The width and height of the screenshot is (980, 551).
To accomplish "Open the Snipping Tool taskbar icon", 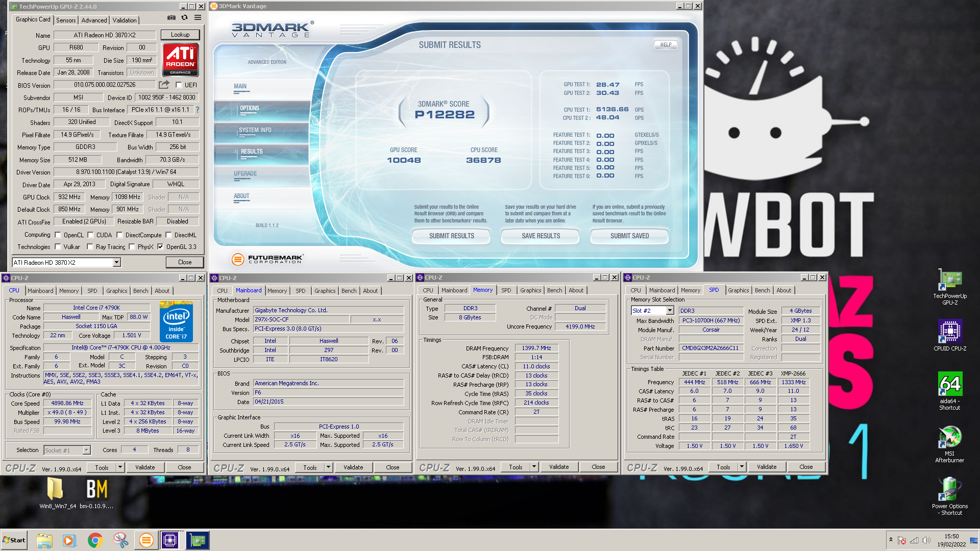I will pos(120,540).
